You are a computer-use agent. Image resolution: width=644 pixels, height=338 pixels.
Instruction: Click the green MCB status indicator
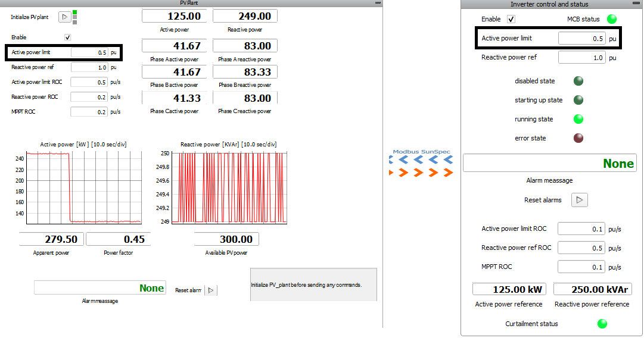pyautogui.click(x=612, y=19)
